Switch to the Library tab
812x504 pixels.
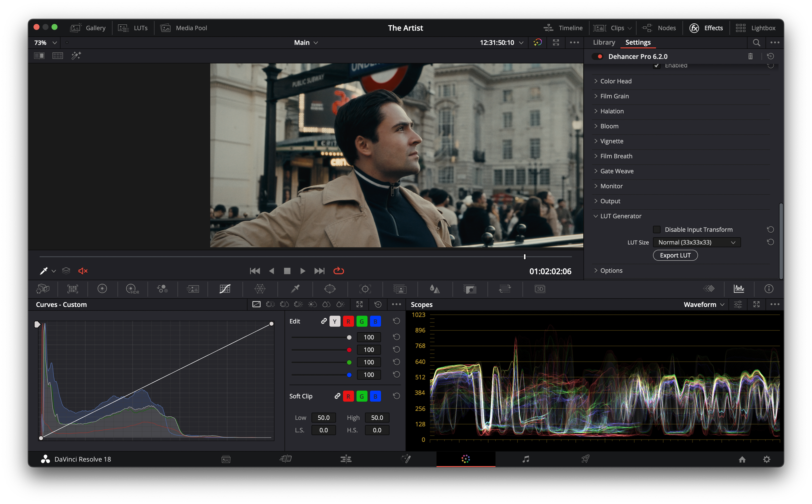pos(604,42)
